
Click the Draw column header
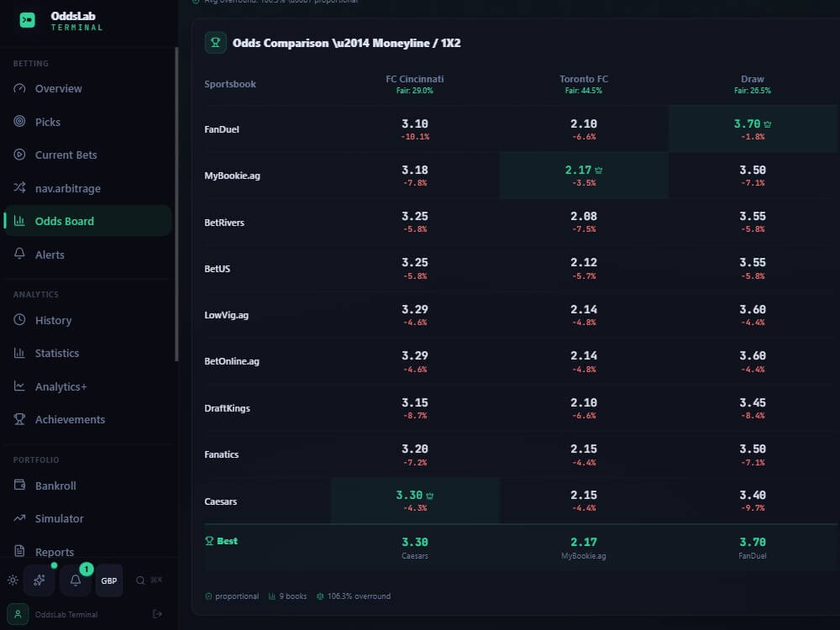pos(752,84)
